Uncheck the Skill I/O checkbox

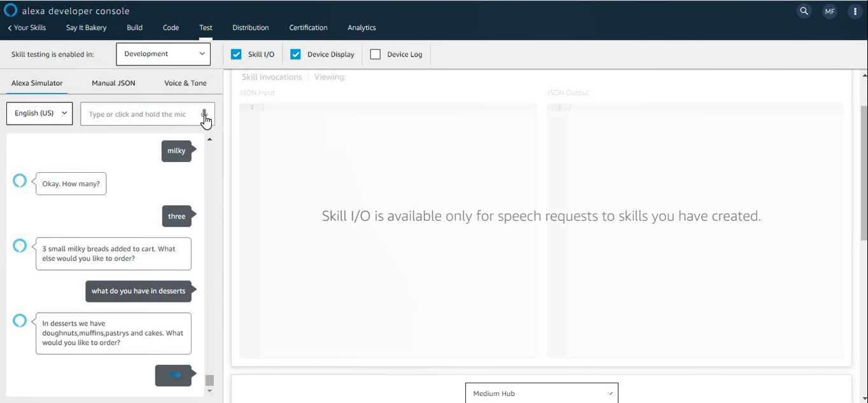(236, 54)
